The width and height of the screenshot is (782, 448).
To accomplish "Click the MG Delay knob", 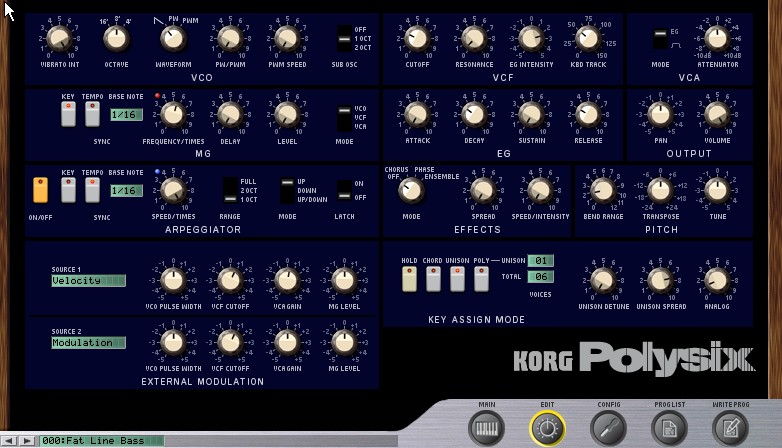I will point(230,115).
